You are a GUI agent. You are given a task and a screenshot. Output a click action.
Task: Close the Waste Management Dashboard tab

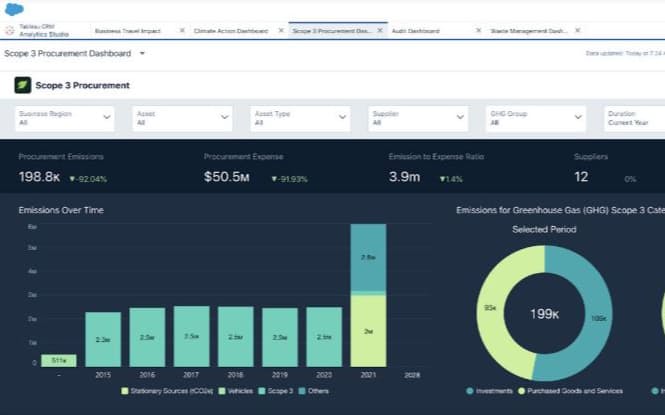coord(577,31)
